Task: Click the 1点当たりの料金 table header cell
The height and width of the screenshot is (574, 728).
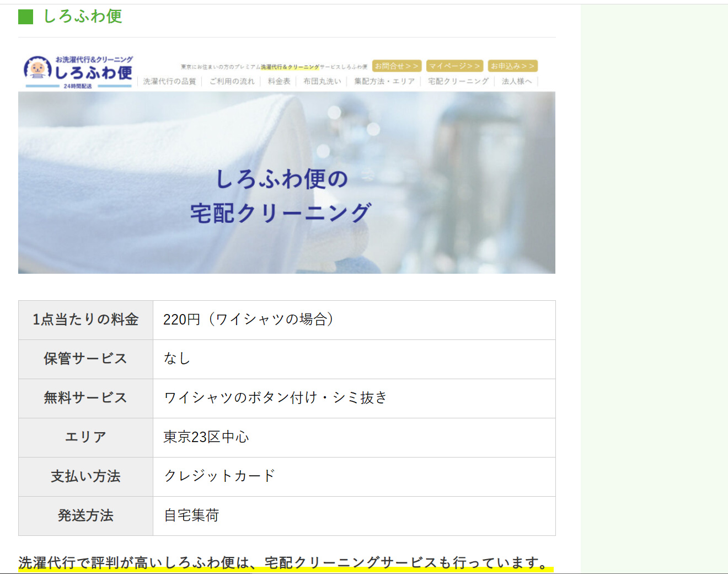Action: (85, 320)
